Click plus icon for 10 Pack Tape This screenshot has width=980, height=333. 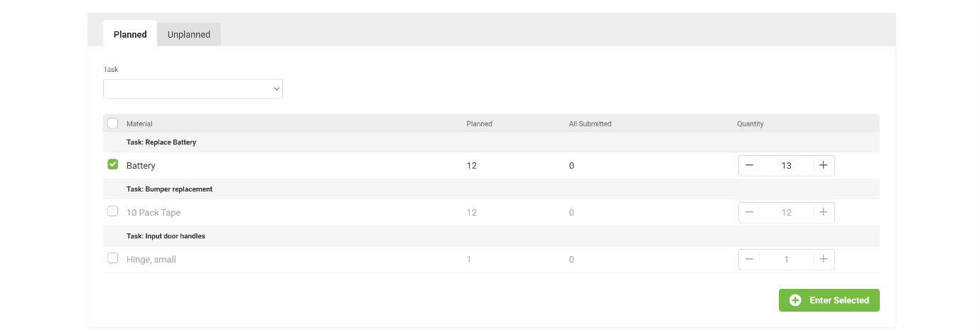click(x=823, y=213)
